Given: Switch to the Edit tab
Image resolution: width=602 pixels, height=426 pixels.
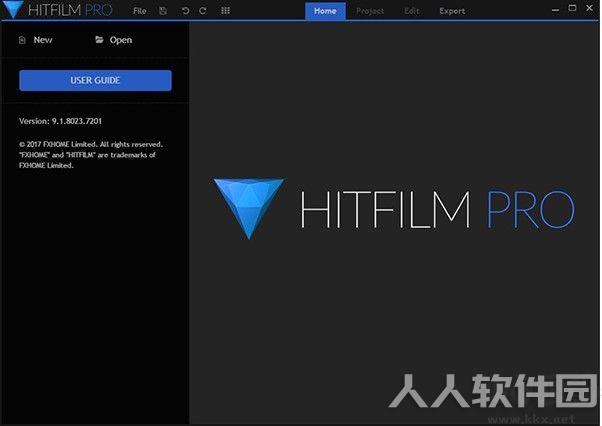Looking at the screenshot, I should click(x=412, y=11).
